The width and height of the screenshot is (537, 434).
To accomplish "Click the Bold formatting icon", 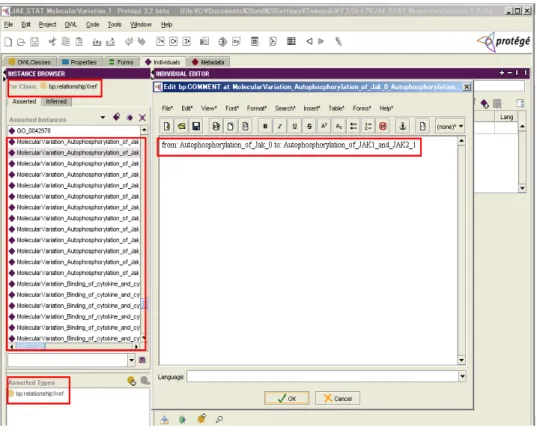I will coord(265,126).
